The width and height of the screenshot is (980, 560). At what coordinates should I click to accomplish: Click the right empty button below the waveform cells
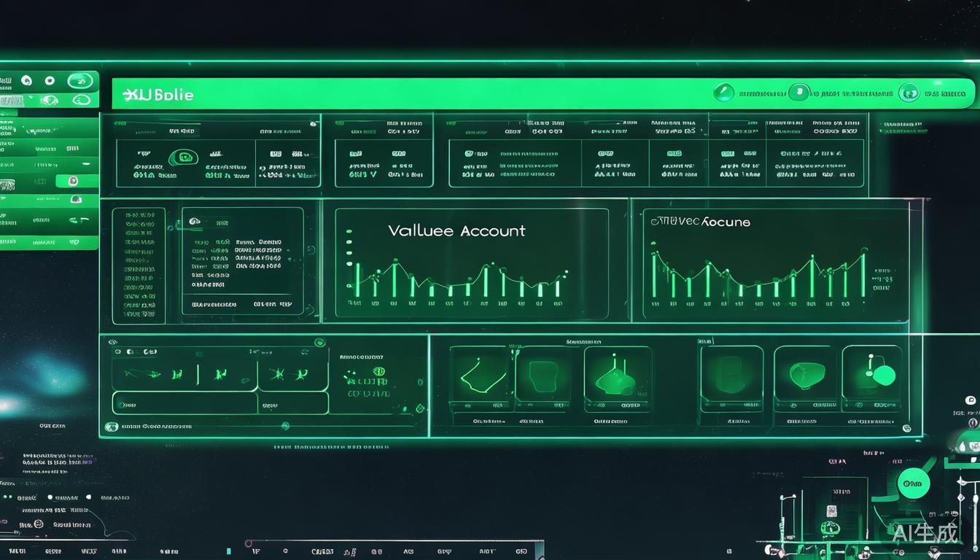click(x=293, y=403)
